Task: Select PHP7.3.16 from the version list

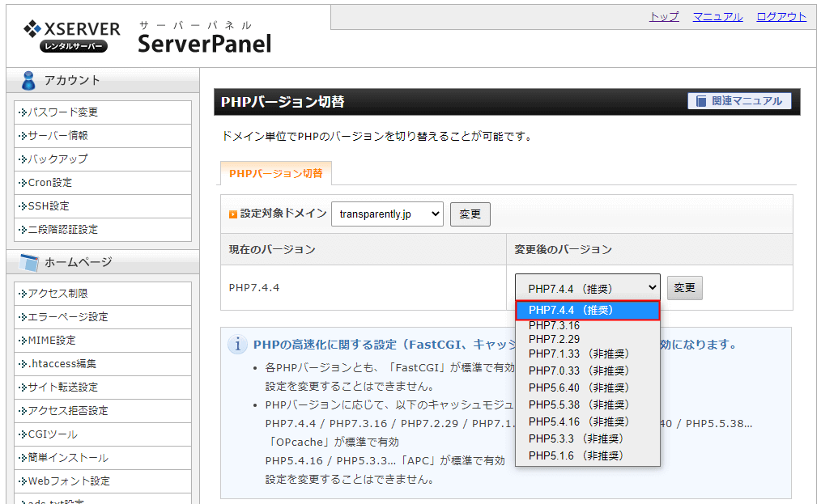Action: tap(554, 325)
